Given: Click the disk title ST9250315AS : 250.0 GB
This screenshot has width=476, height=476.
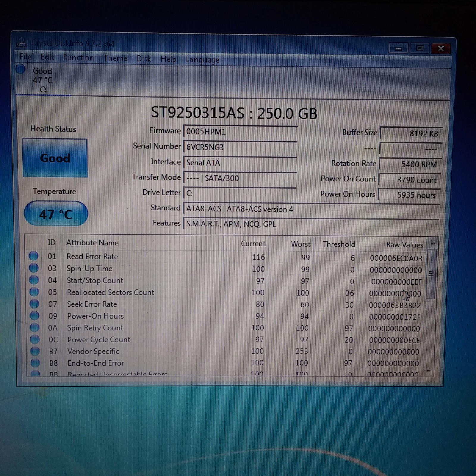Looking at the screenshot, I should (x=234, y=113).
